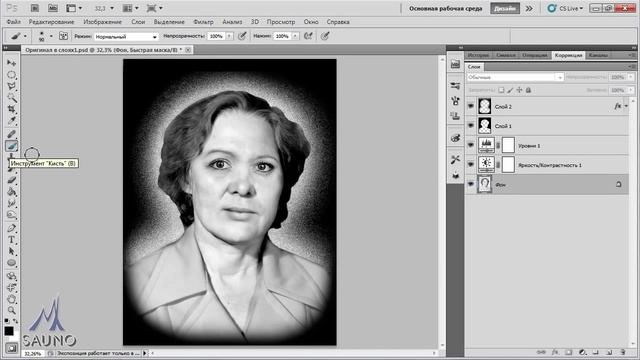Create a new layer from panel footer
640x360 pixels.
[609, 352]
